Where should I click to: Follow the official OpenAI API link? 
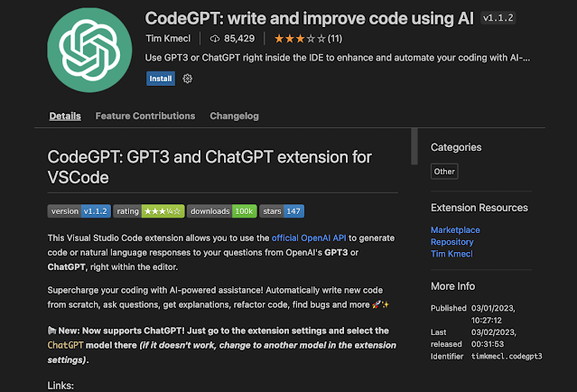pos(309,238)
